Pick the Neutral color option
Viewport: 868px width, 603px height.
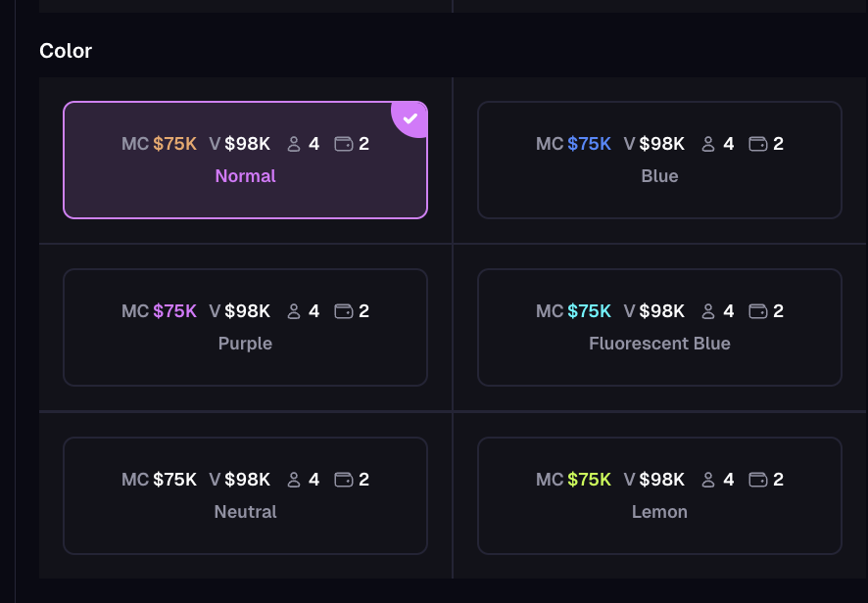[x=245, y=495]
